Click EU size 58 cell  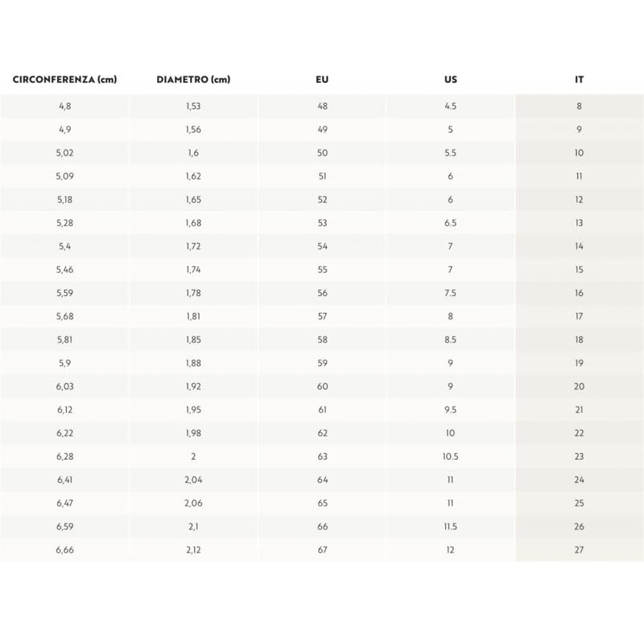coord(323,340)
